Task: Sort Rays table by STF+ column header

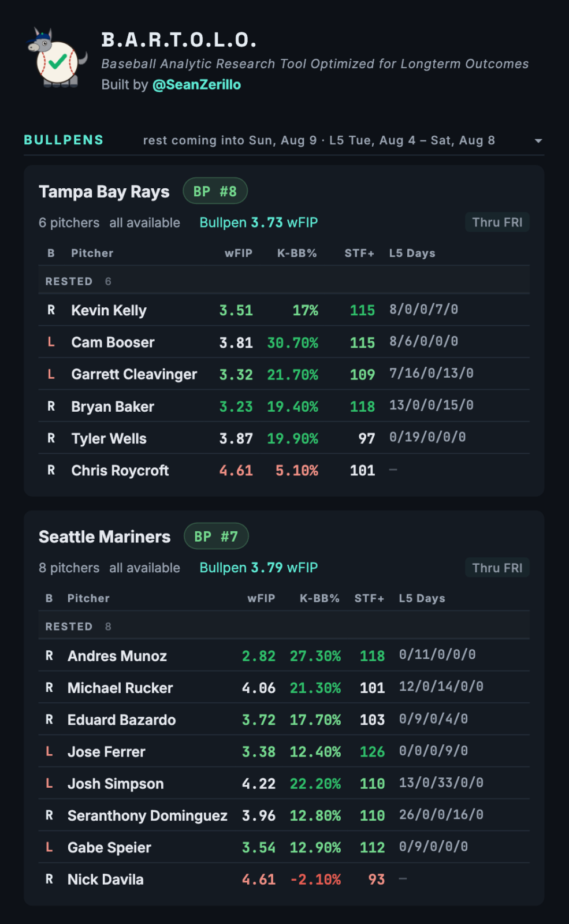Action: pos(359,254)
